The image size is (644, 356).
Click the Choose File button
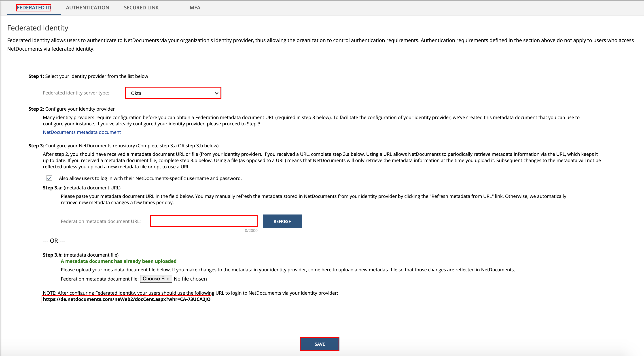(x=156, y=279)
